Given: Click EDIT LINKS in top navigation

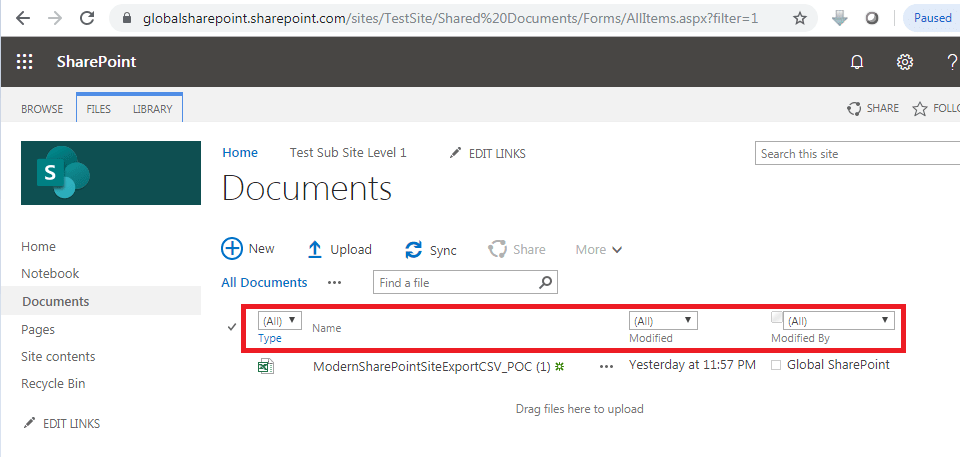Looking at the screenshot, I should (x=487, y=153).
